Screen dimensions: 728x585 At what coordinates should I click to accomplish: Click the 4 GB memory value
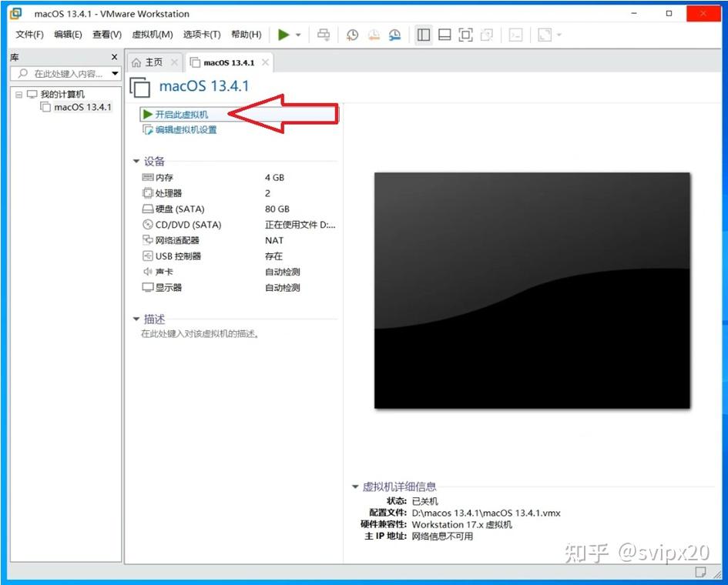(274, 178)
